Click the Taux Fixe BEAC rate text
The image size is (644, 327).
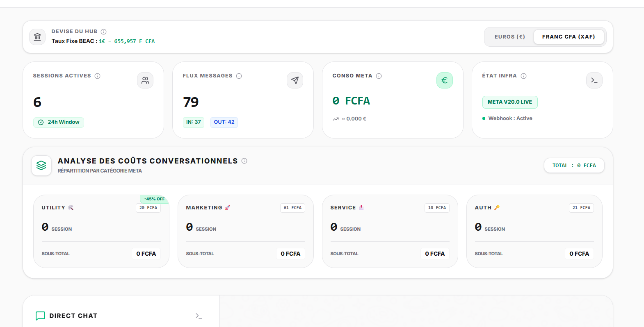pos(103,41)
